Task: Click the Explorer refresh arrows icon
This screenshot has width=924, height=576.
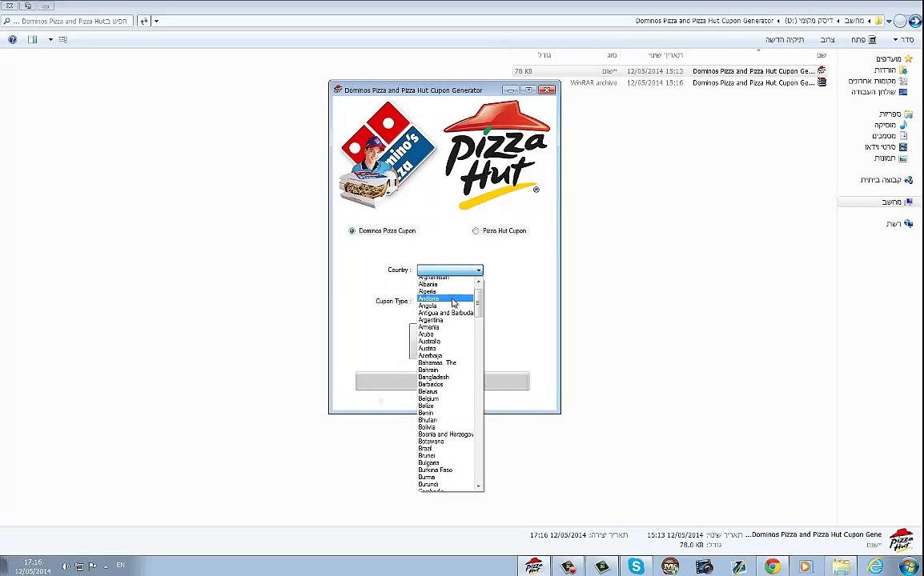Action: [x=144, y=22]
